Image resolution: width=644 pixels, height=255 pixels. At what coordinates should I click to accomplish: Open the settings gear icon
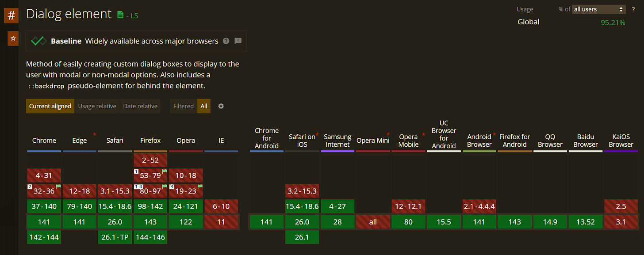(221, 106)
